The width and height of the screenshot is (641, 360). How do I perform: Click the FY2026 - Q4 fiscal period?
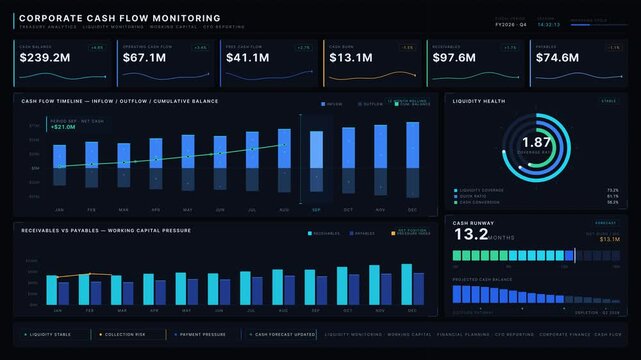coord(511,25)
